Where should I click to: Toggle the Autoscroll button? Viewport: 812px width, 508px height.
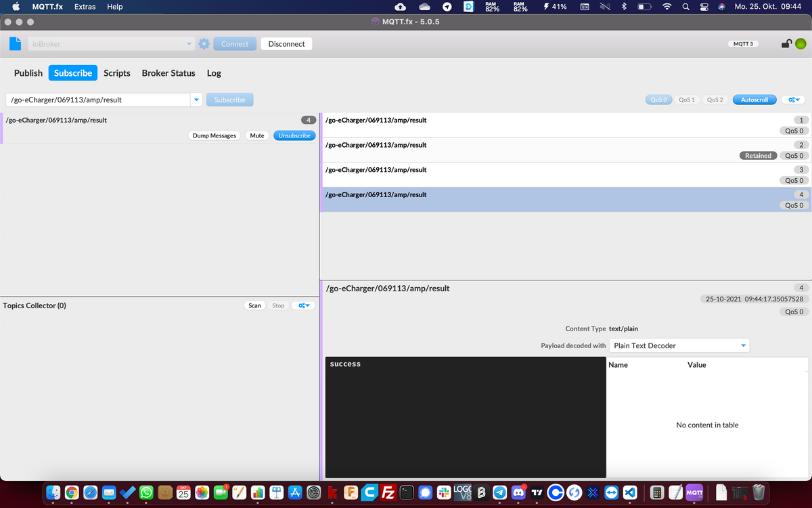point(754,100)
